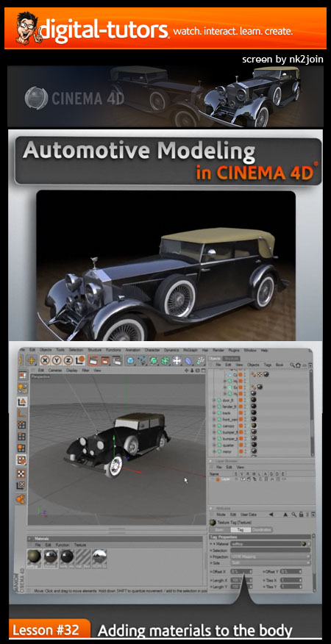Select the Use Points tool icon
331x644 pixels.
pyautogui.click(x=22, y=425)
